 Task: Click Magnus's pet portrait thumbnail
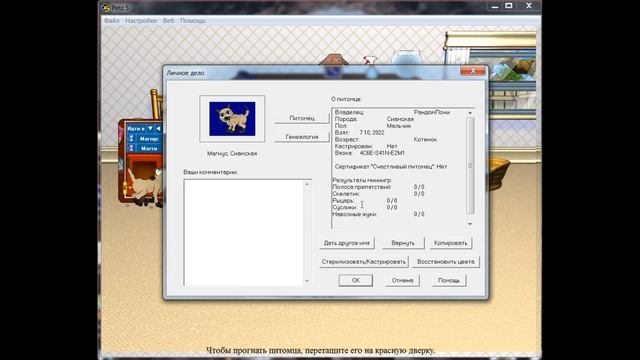[x=232, y=119]
